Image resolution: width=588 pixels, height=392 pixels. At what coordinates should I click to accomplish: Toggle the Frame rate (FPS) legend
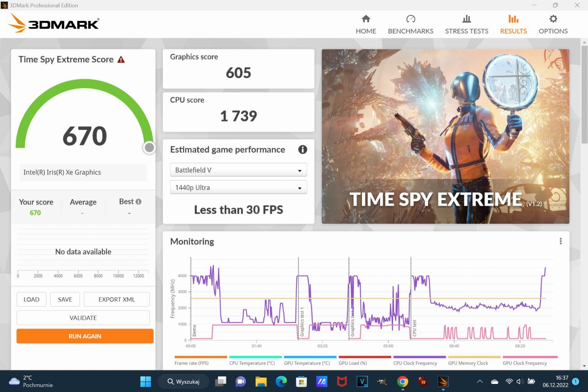(201, 360)
